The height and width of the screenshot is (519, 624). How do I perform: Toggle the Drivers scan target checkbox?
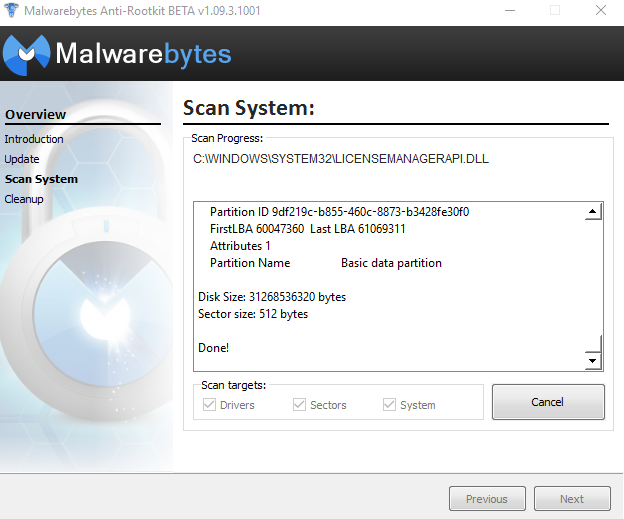click(210, 405)
